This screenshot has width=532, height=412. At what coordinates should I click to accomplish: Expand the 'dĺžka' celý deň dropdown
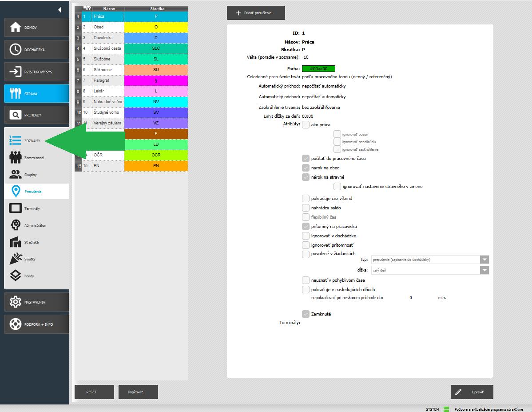point(484,270)
